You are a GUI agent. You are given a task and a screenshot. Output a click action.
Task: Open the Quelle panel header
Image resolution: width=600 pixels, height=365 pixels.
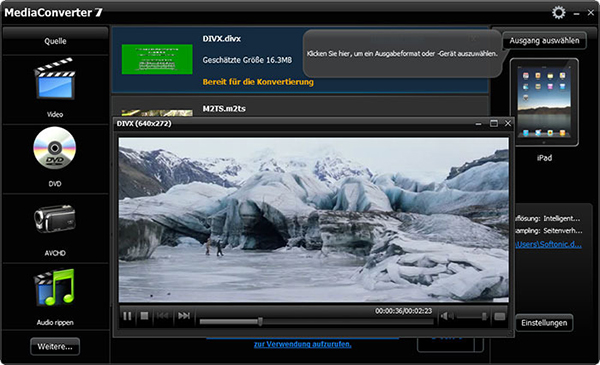[x=55, y=41]
